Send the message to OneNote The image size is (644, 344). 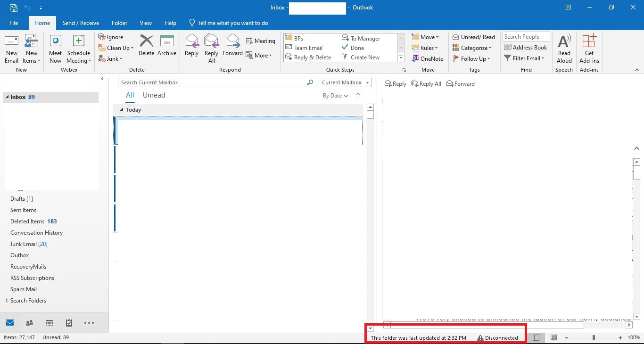pos(428,59)
